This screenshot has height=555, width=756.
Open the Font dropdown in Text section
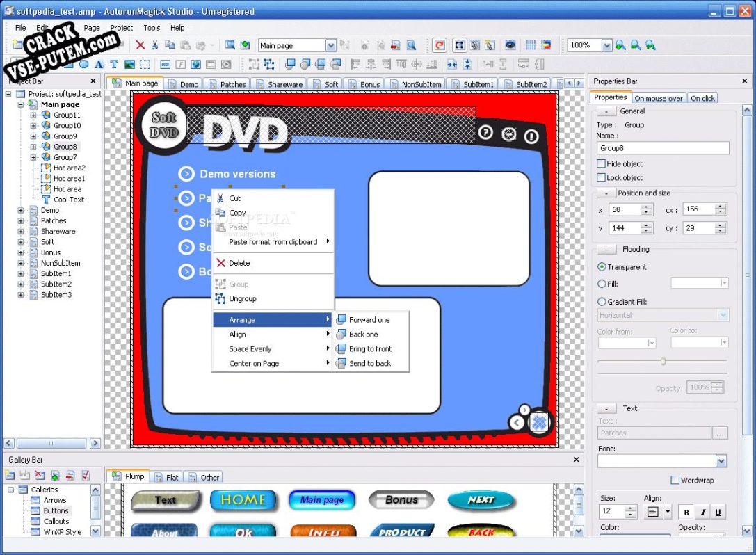click(x=721, y=461)
